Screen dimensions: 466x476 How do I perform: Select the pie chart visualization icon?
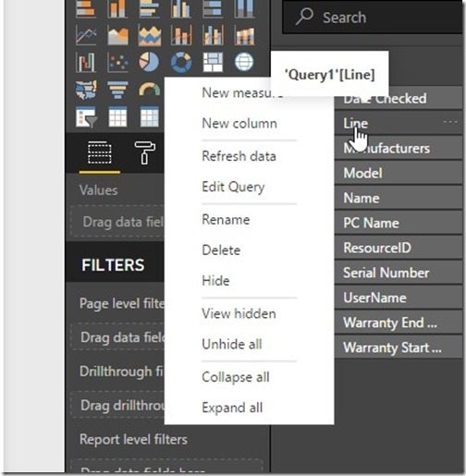coord(149,62)
